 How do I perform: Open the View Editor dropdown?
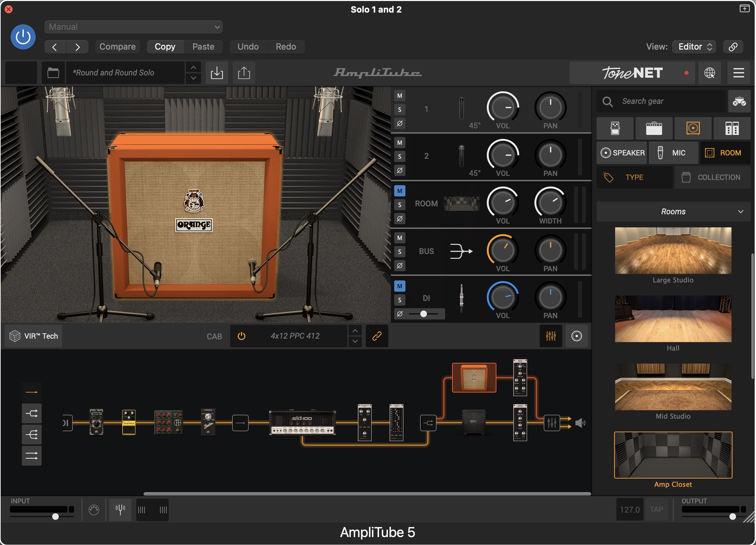(x=694, y=47)
